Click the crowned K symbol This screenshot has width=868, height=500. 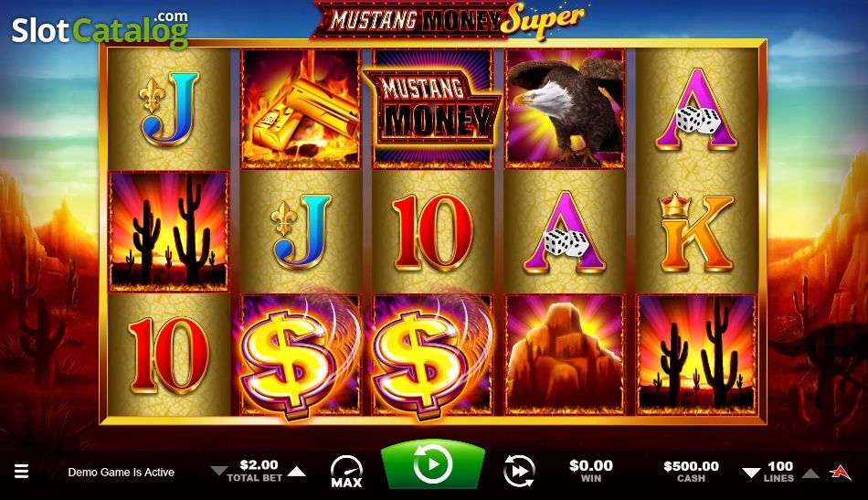[696, 232]
